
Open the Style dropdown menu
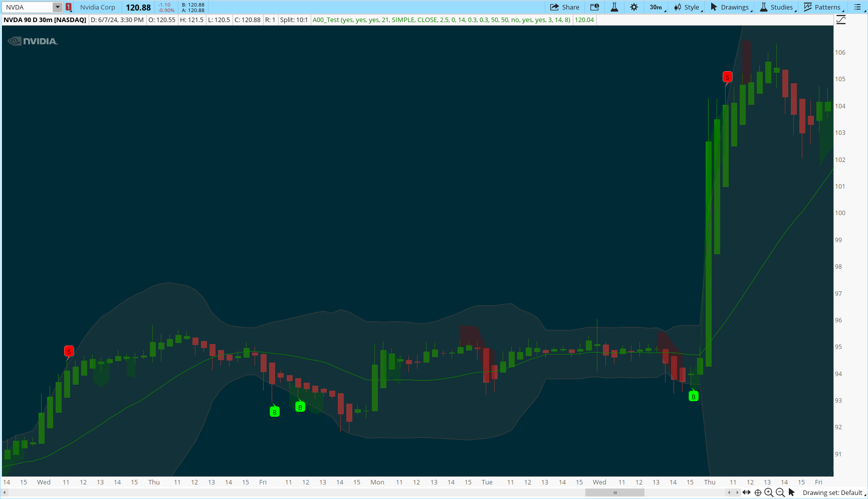pyautogui.click(x=688, y=7)
